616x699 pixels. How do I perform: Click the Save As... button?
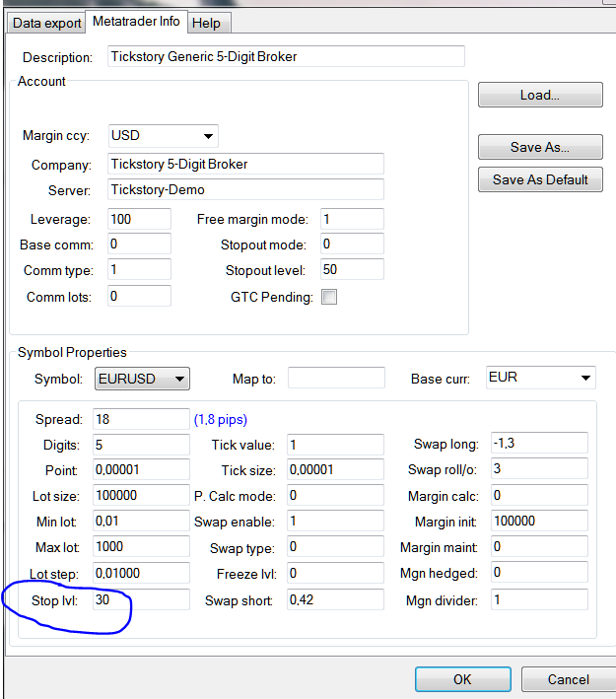[540, 147]
